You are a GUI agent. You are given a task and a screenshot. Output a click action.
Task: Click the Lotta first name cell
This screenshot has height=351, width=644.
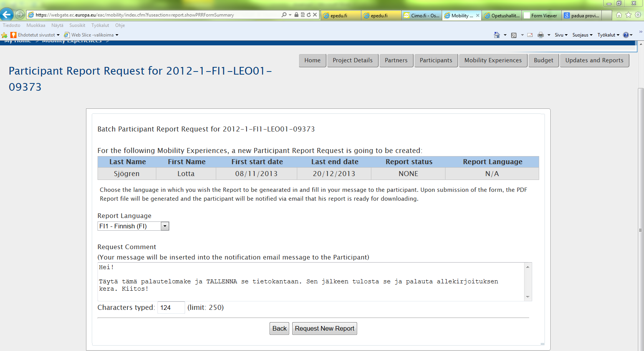pos(186,174)
